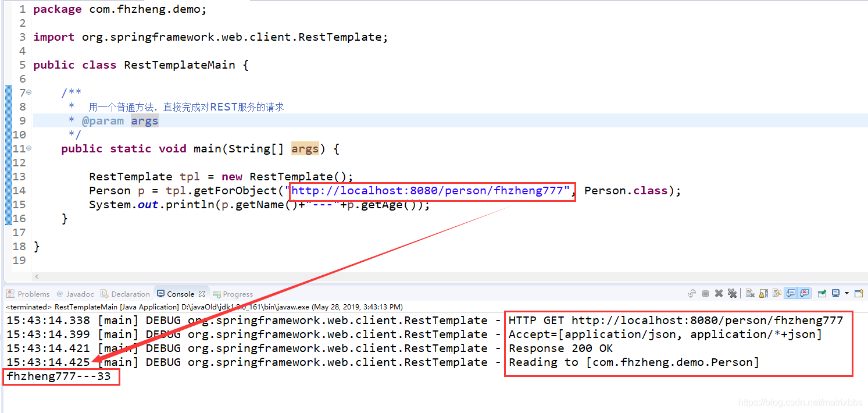Switch to the Javadoc tab
Screen dimensions: 868x413
pyautogui.click(x=74, y=294)
